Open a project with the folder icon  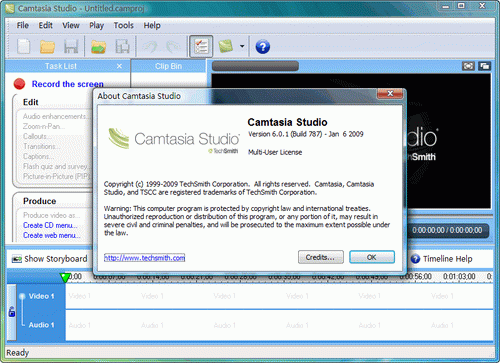(47, 47)
